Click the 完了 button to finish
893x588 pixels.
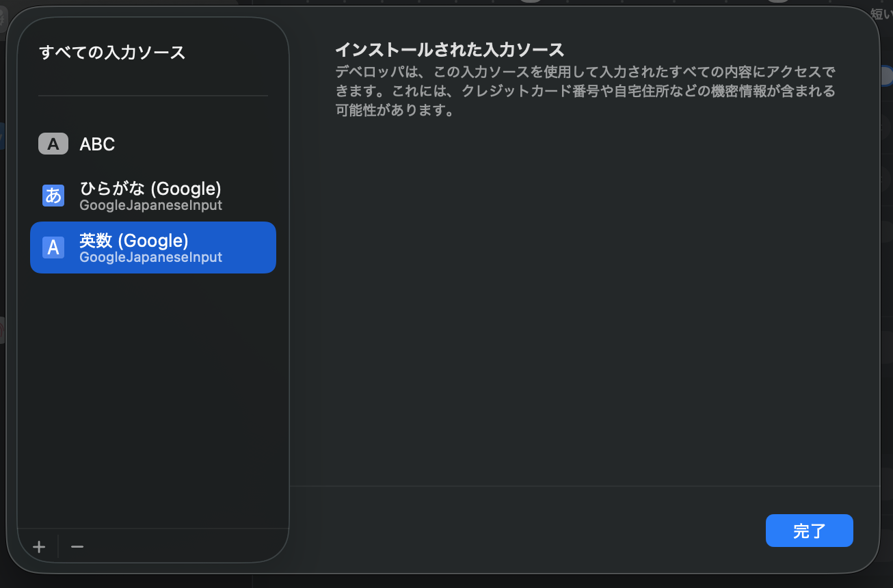[809, 531]
